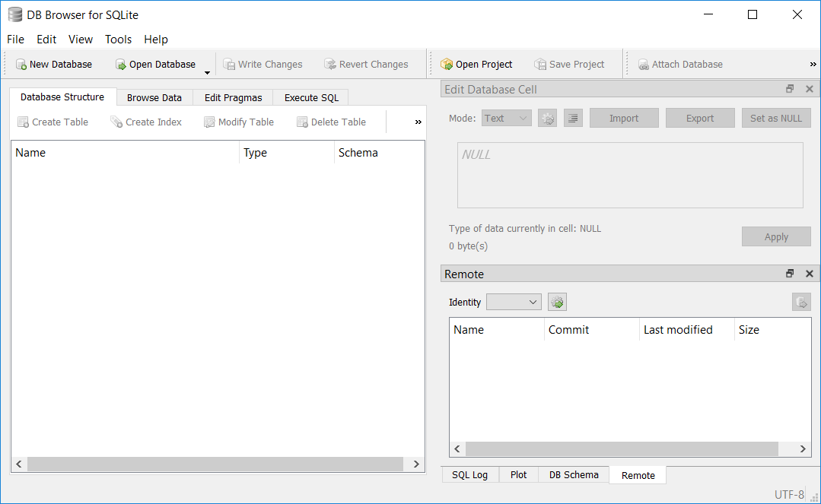This screenshot has width=821, height=504.
Task: Click the Open Project toolbar icon
Action: [x=447, y=65]
